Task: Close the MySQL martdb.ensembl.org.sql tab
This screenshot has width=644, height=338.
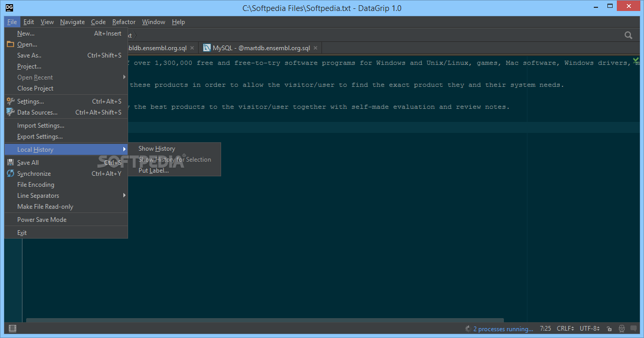Action: click(x=315, y=48)
